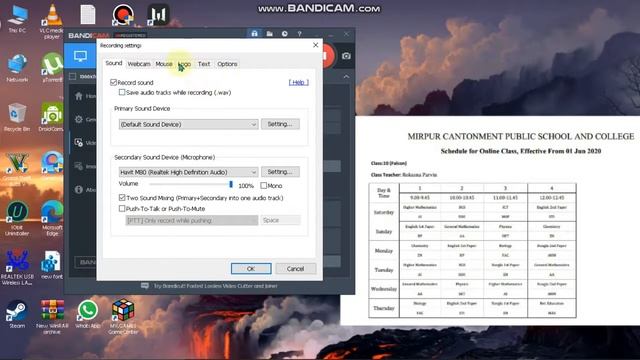The image size is (640, 360).
Task: Open output folder icon in Bandicam title bar
Action: point(269,33)
